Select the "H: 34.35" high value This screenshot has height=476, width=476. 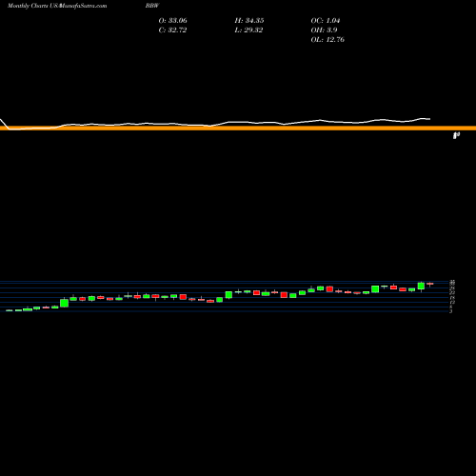click(249, 20)
